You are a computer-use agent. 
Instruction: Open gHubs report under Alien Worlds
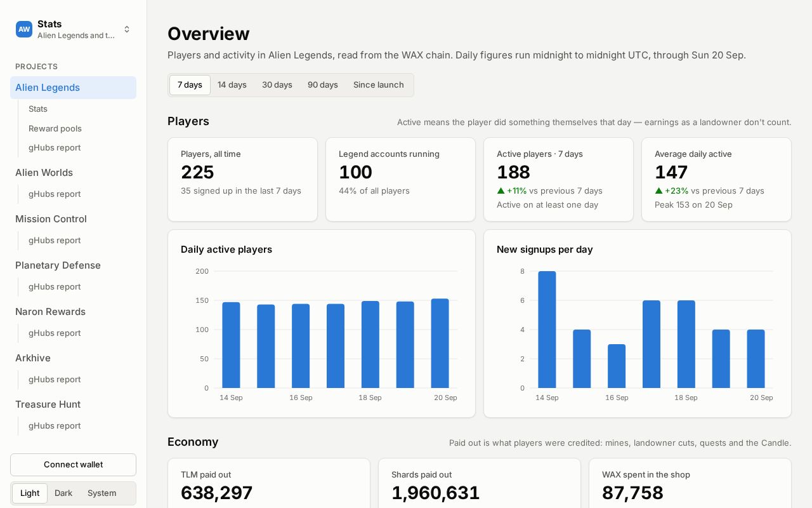[55, 194]
